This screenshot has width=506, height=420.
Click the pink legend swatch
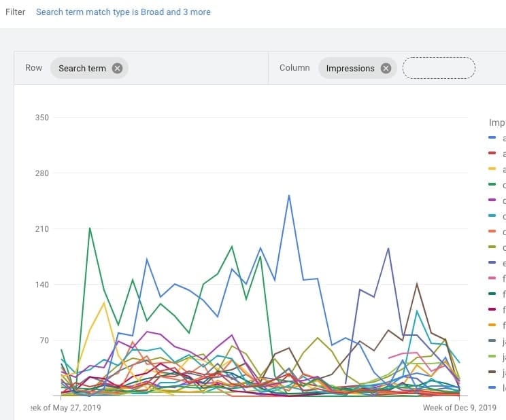pos(492,278)
